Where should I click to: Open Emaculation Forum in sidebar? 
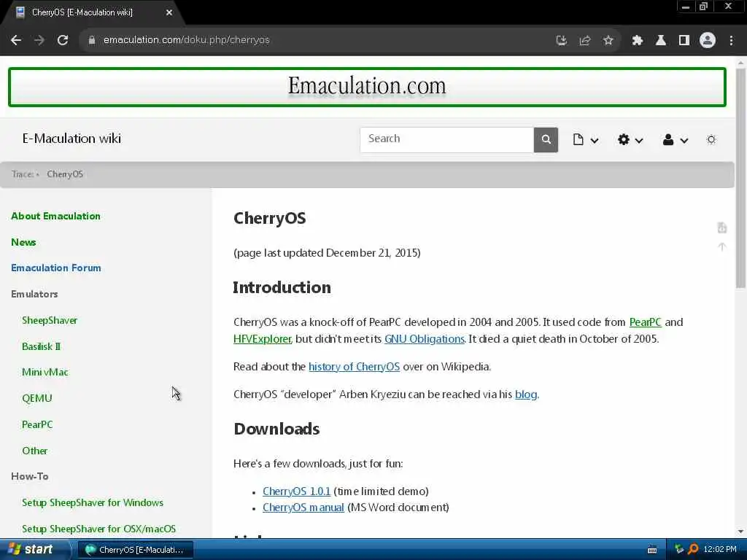56,268
